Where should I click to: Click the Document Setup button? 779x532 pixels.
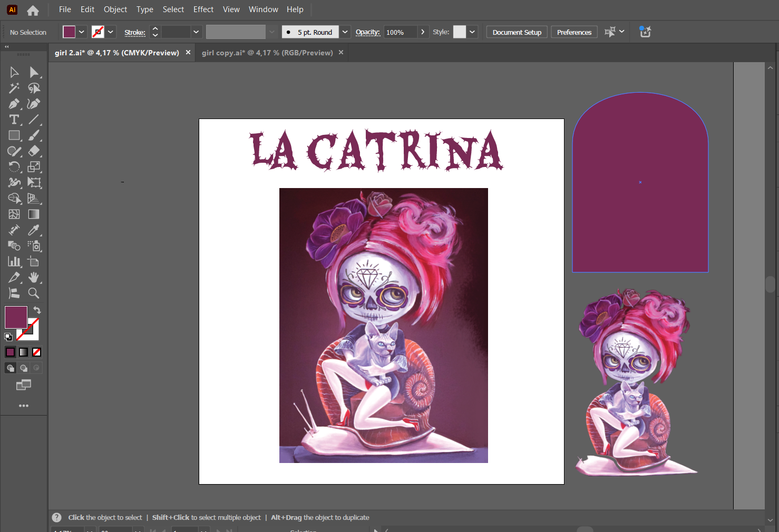point(517,32)
